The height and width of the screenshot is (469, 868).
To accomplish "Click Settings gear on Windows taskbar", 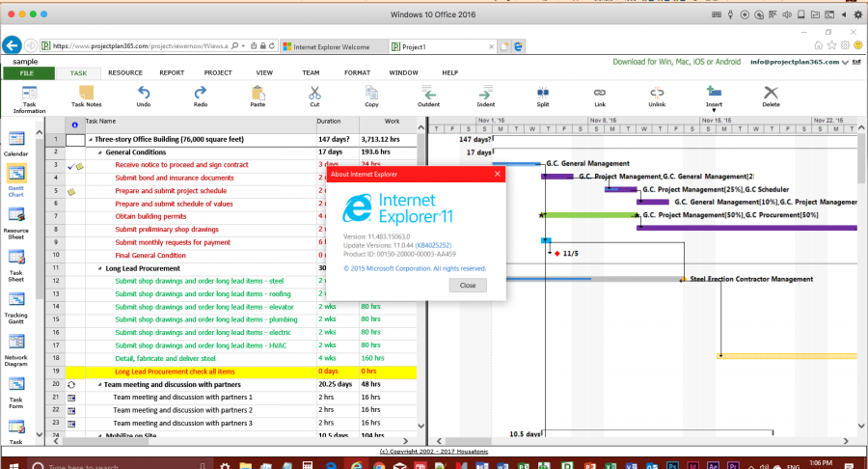I will click(226, 466).
